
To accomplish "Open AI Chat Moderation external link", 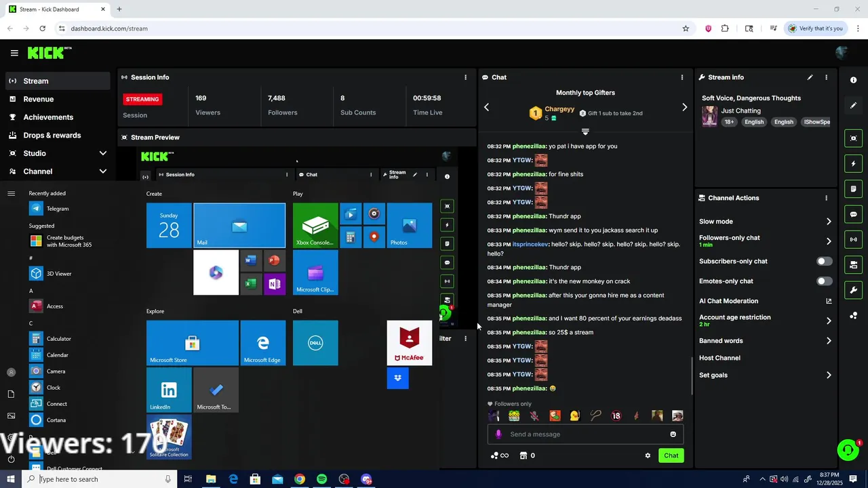I will coord(829,301).
